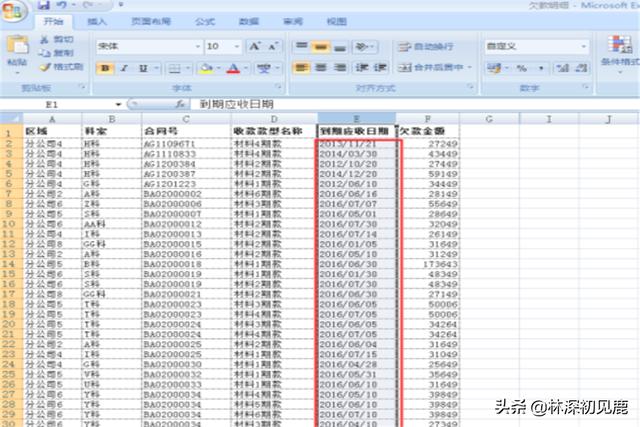
Task: Cut the selection (剪切)
Action: pyautogui.click(x=57, y=39)
